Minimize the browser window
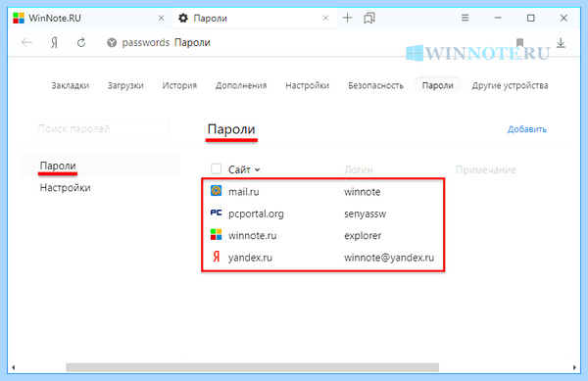 click(498, 18)
